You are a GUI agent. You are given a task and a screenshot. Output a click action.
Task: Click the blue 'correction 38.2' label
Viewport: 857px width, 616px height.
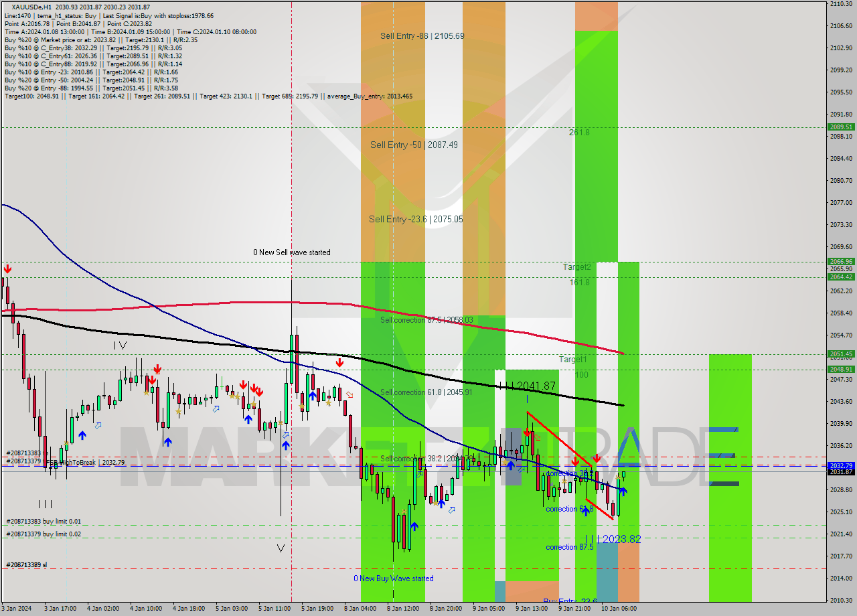569,473
